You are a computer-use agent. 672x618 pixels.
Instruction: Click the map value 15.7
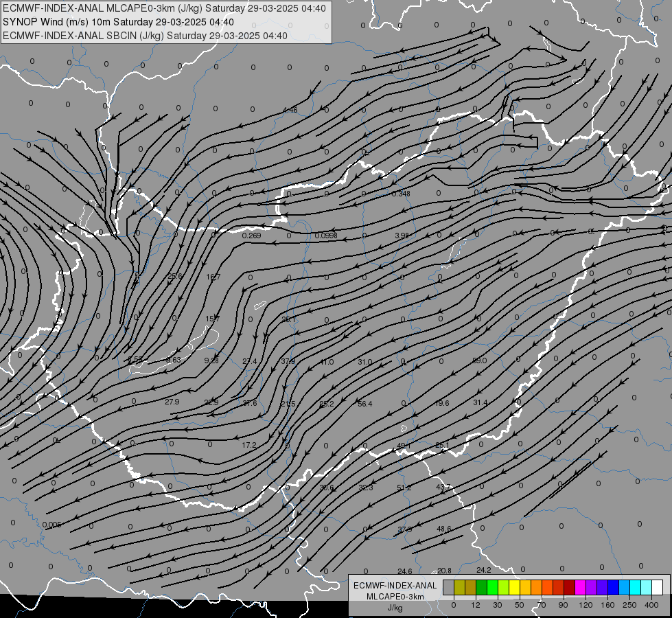tap(212, 319)
